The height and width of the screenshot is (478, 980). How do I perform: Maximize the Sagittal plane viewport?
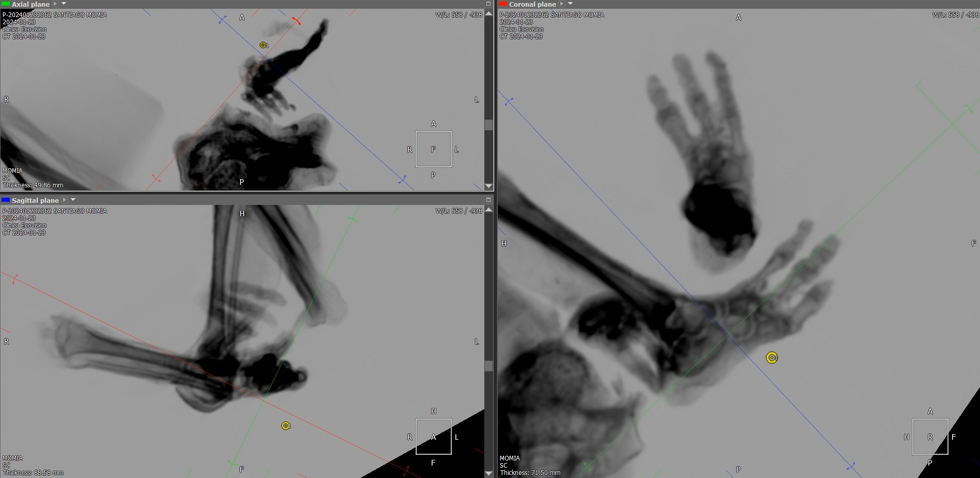(488, 200)
